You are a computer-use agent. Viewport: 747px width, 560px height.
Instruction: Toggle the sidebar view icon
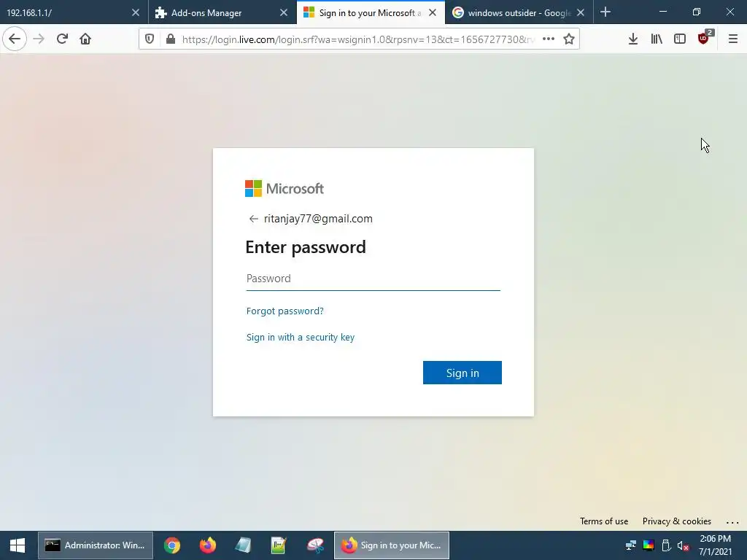point(680,39)
